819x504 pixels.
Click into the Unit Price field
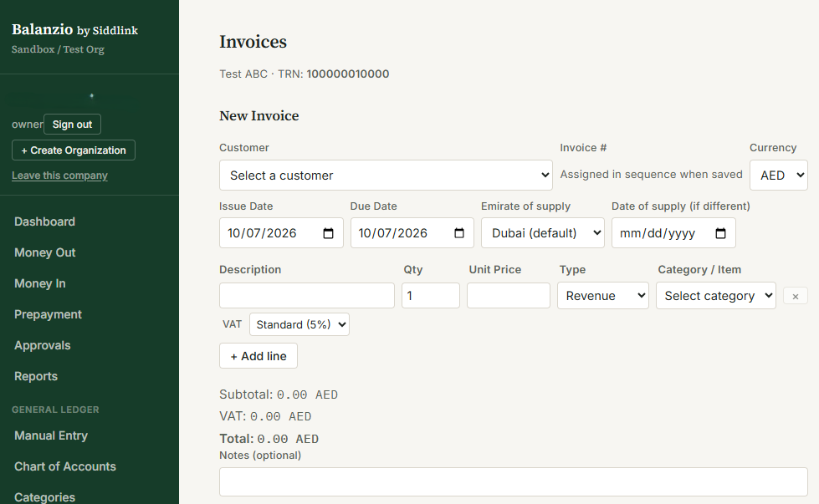click(509, 296)
